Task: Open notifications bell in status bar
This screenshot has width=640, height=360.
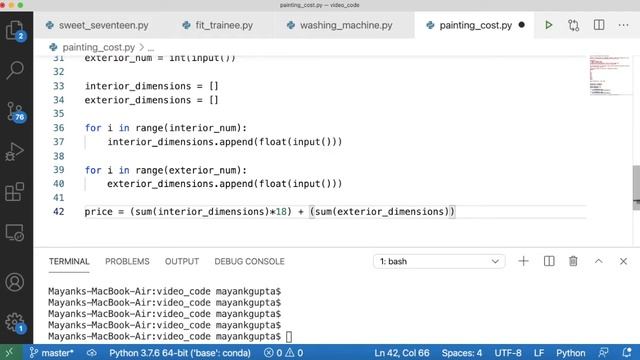Action: 627,353
